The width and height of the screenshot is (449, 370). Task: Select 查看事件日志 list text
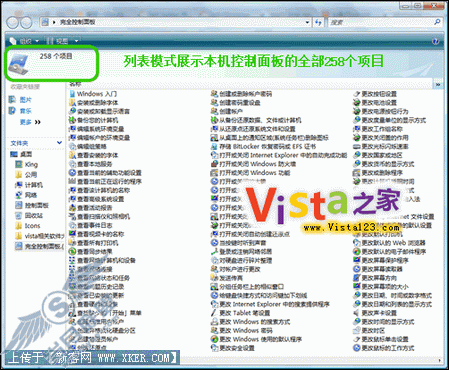click(x=95, y=225)
